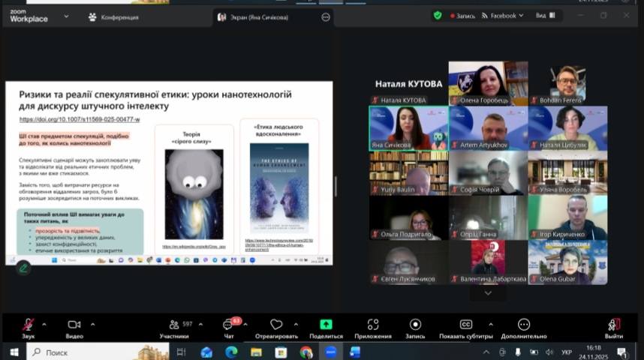This screenshot has height=360, width=644.
Task: Open the Вид view layout menu
Action: (544, 16)
